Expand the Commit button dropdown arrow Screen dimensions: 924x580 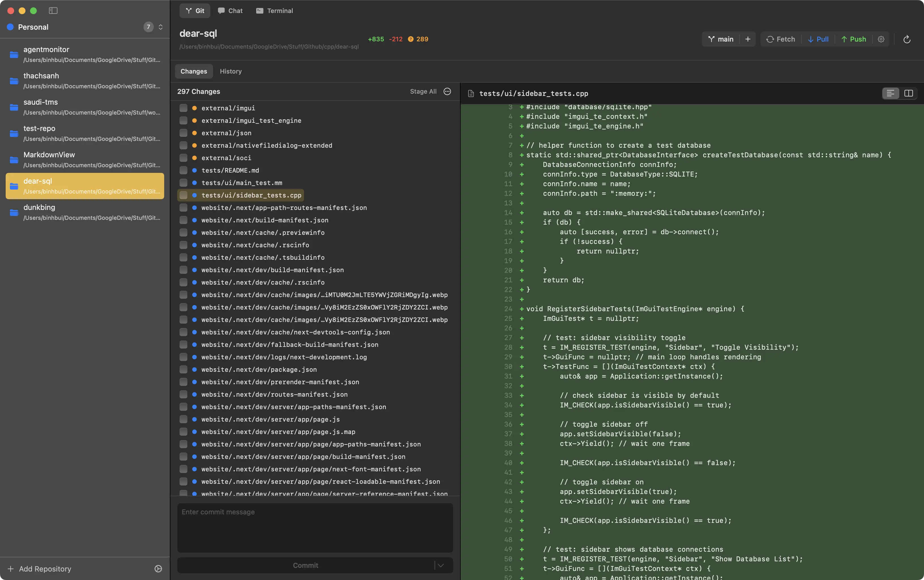[440, 565]
